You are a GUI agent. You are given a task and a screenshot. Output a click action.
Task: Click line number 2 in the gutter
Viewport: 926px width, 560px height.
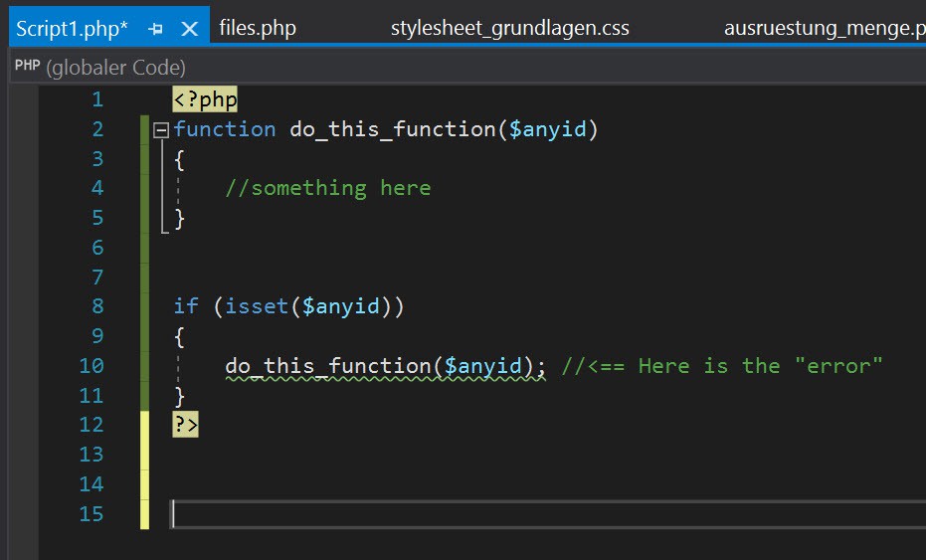96,129
